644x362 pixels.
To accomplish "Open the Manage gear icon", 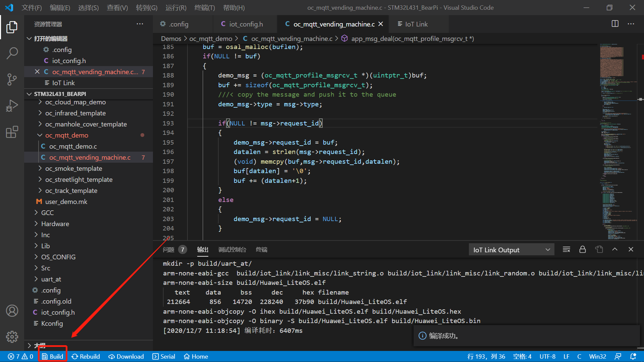I will click(12, 337).
